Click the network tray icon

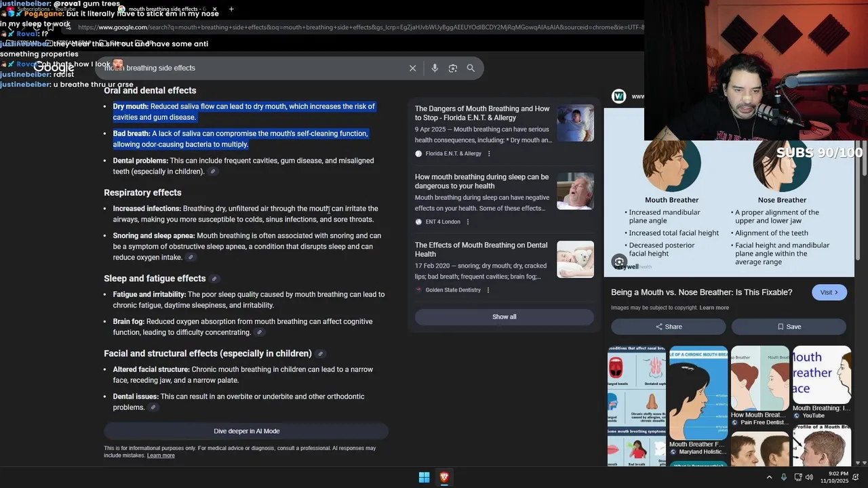tap(798, 477)
